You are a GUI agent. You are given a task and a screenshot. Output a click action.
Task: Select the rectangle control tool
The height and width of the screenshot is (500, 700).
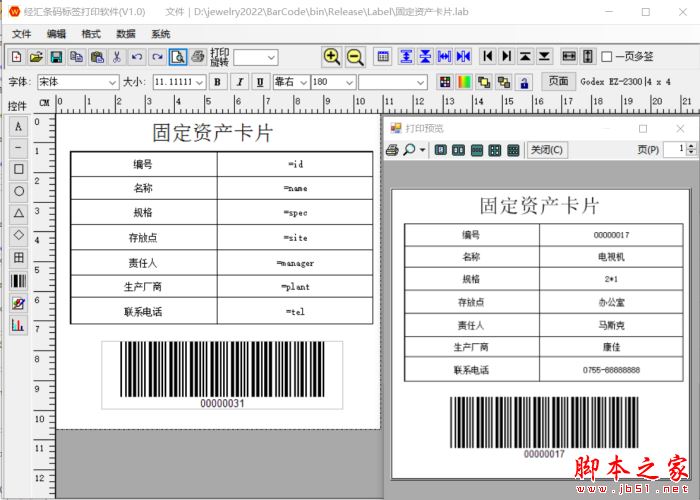pyautogui.click(x=18, y=169)
